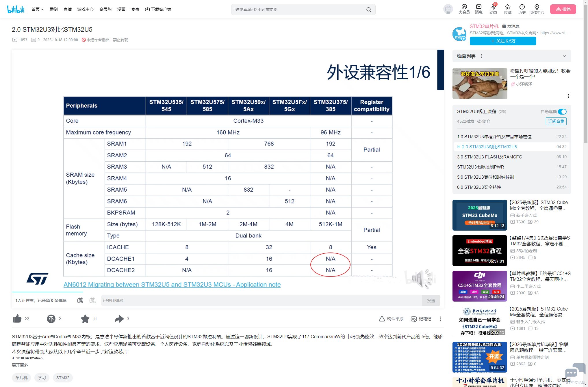Open the user avatar in top bar
The image size is (588, 387).
(x=448, y=9)
